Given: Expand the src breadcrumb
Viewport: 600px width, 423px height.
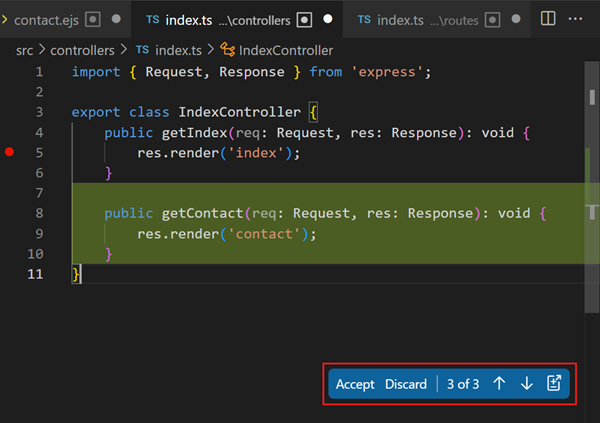Looking at the screenshot, I should (x=24, y=50).
